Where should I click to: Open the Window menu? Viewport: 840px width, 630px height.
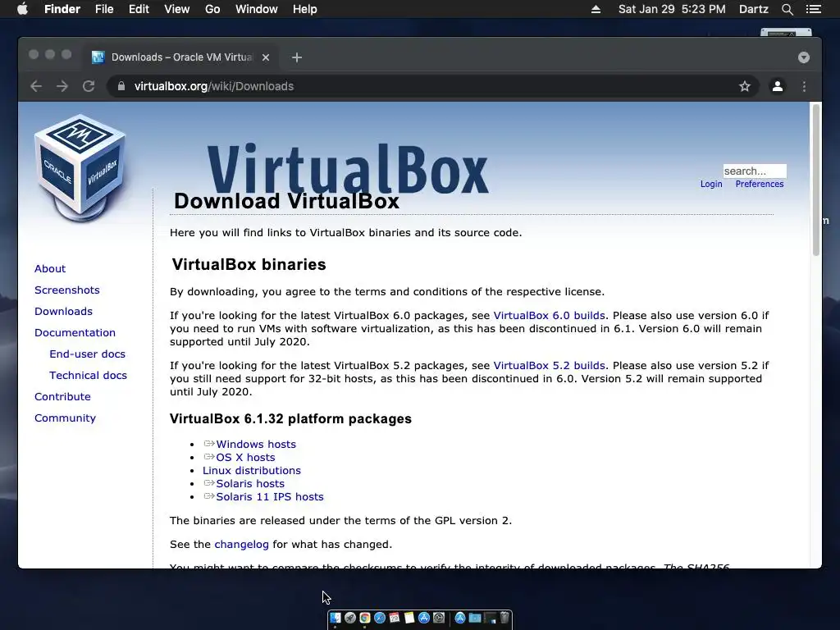pos(257,9)
